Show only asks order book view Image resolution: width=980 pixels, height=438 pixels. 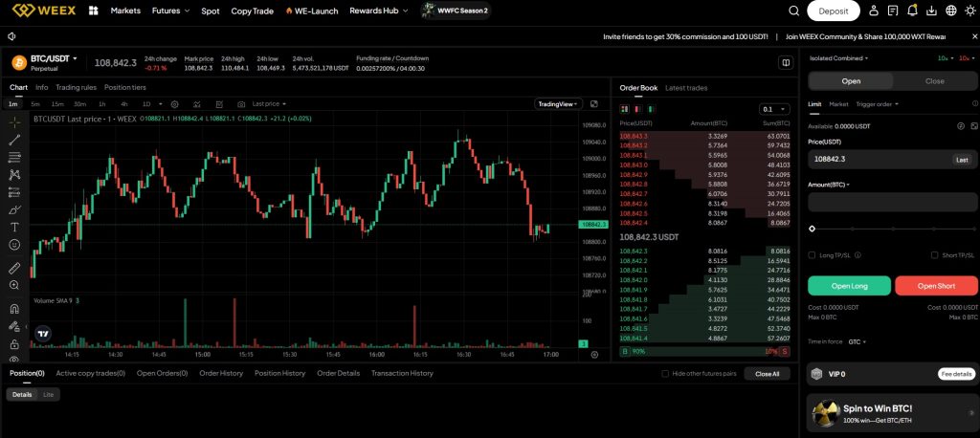tap(637, 109)
